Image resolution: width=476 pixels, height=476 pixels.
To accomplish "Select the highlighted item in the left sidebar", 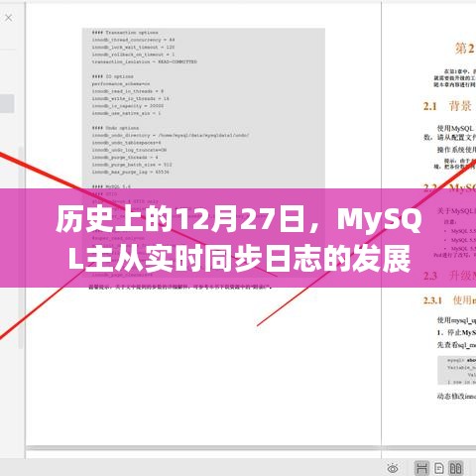I will pyautogui.click(x=7, y=103).
